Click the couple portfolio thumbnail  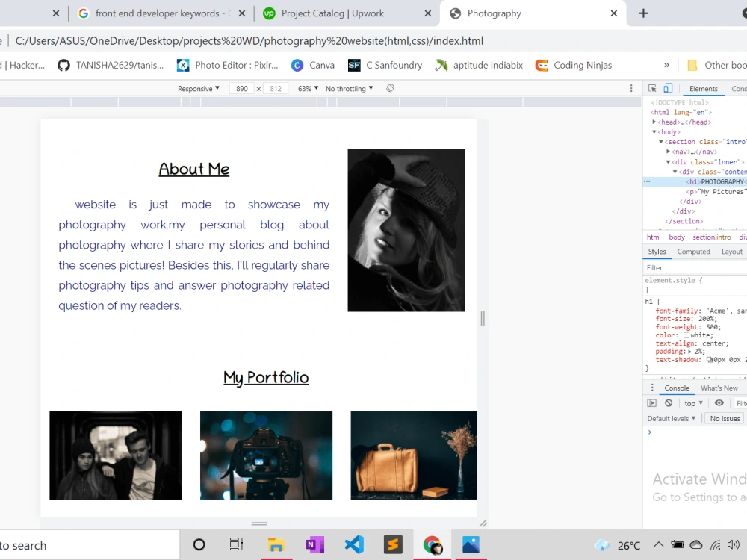[116, 455]
